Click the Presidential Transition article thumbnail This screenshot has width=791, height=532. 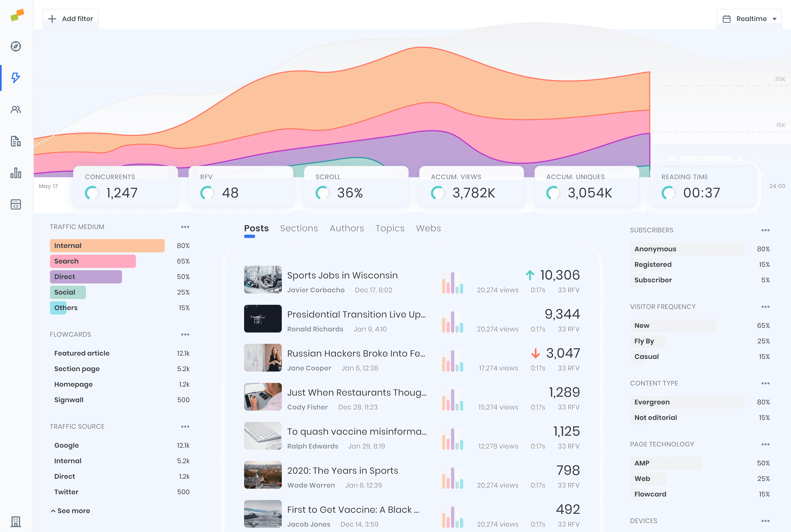click(x=263, y=318)
